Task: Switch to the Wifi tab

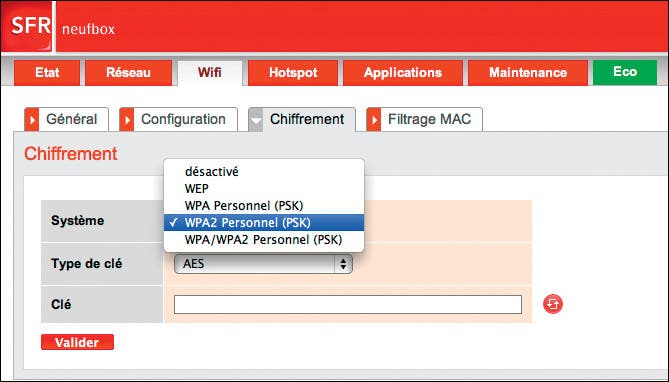Action: pos(209,73)
